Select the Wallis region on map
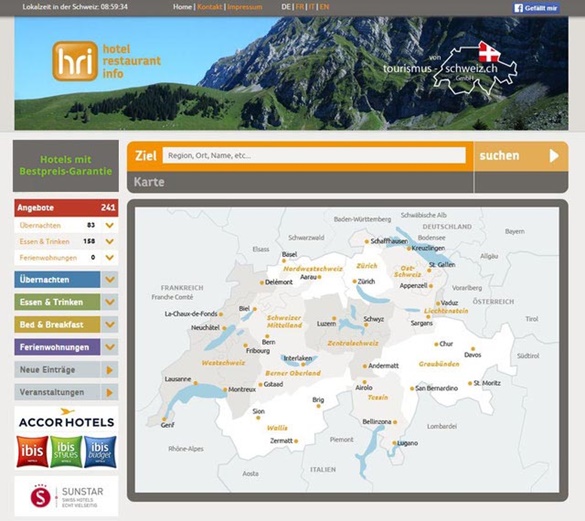The height and width of the screenshot is (521, 585). (277, 428)
